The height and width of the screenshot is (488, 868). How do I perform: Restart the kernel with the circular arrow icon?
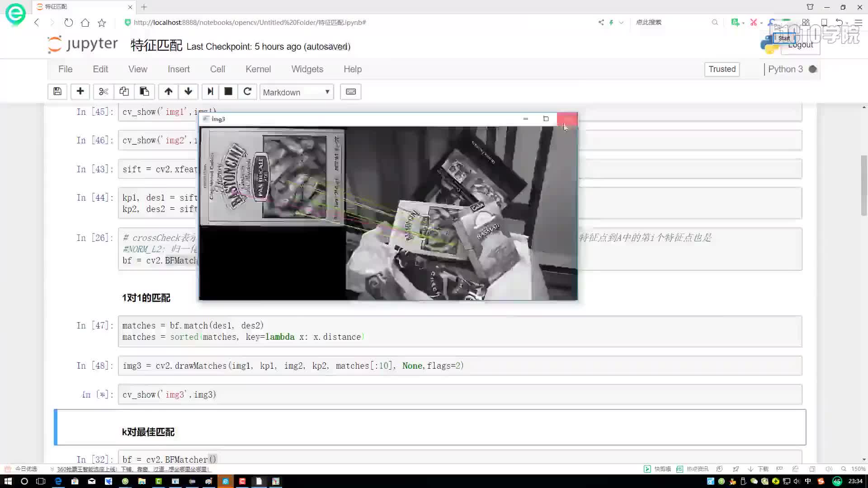(x=247, y=92)
